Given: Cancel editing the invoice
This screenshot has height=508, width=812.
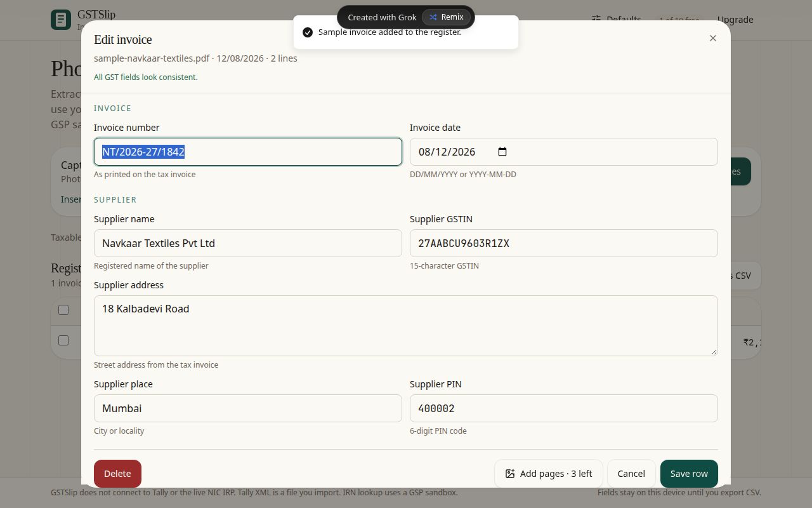Looking at the screenshot, I should pos(631,474).
